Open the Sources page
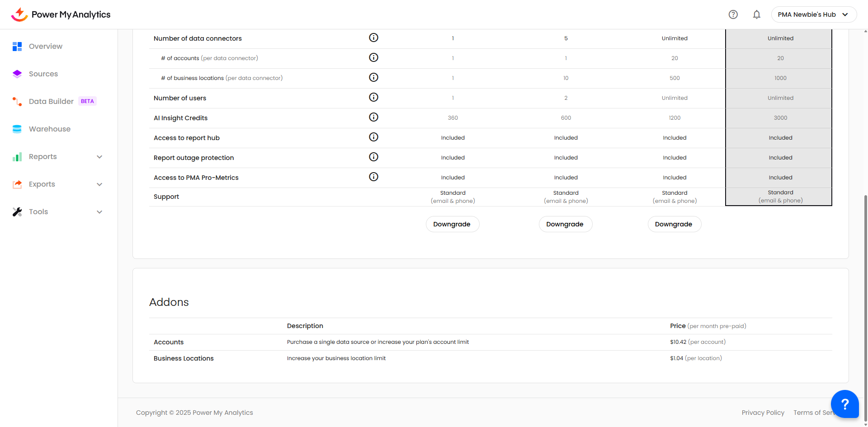The image size is (868, 427). click(43, 74)
